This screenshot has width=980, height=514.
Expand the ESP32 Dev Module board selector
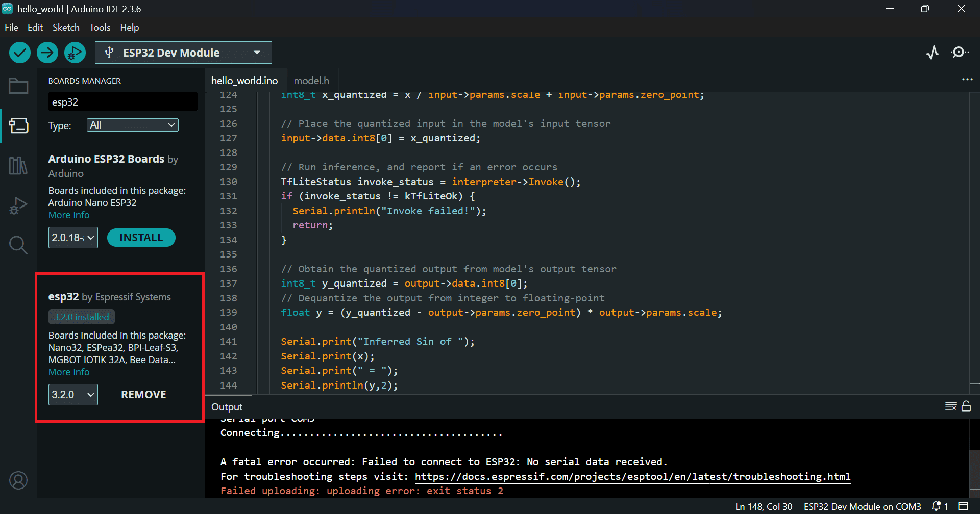tap(183, 53)
